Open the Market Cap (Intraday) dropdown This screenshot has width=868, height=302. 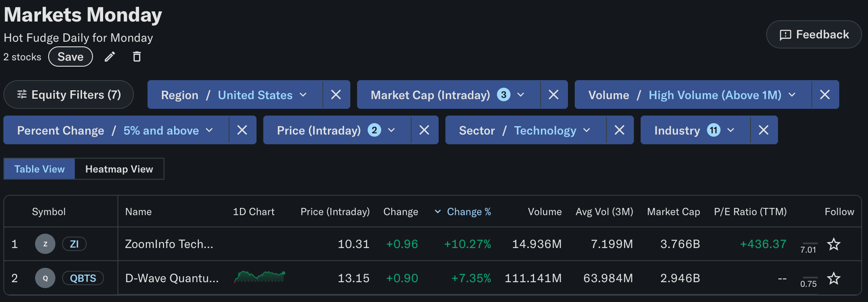click(448, 94)
